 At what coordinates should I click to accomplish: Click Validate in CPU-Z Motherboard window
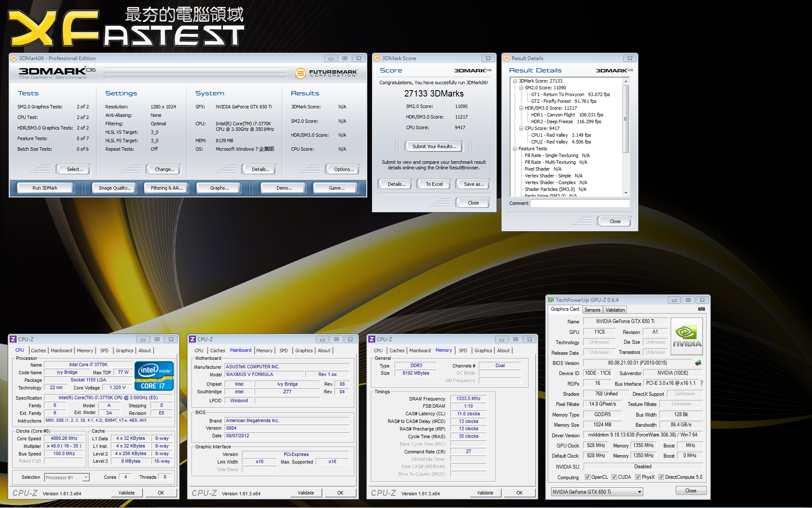[x=306, y=493]
